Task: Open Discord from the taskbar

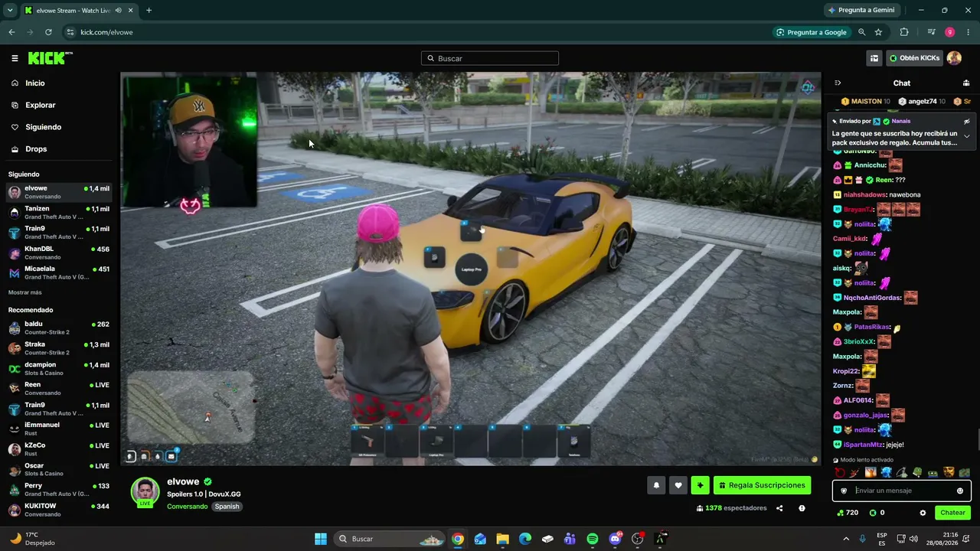Action: tap(615, 539)
